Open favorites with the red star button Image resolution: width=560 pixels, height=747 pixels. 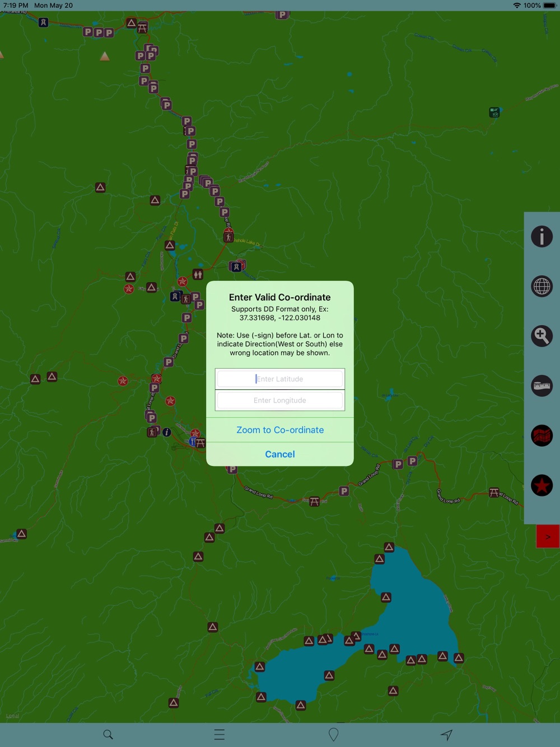pyautogui.click(x=542, y=485)
